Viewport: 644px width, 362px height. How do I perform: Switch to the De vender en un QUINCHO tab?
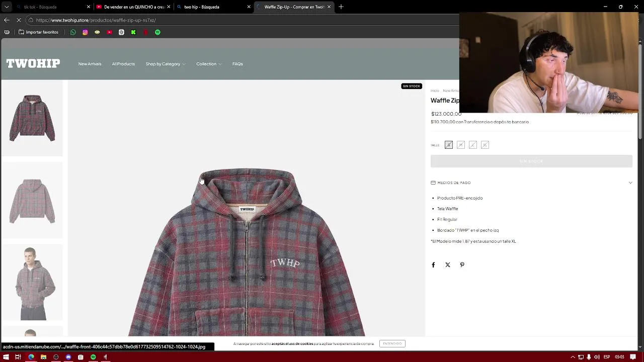133,7
